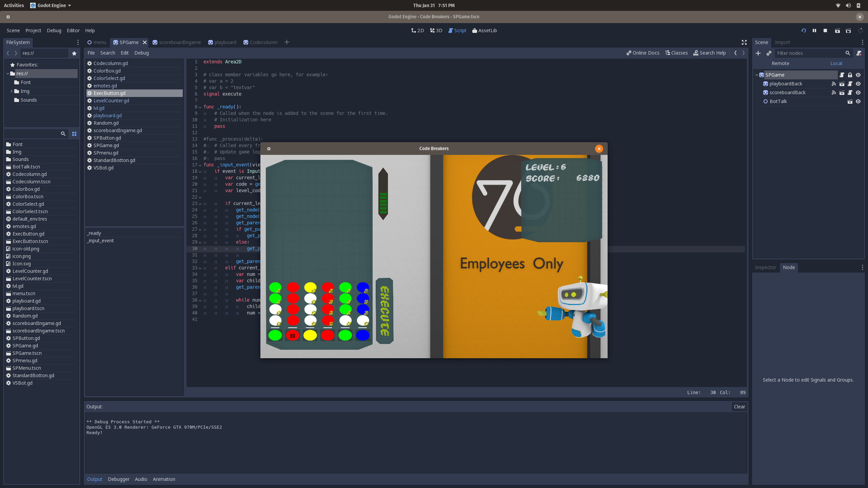Open the Classes reference
Screen dimensions: 868x488
pos(676,53)
